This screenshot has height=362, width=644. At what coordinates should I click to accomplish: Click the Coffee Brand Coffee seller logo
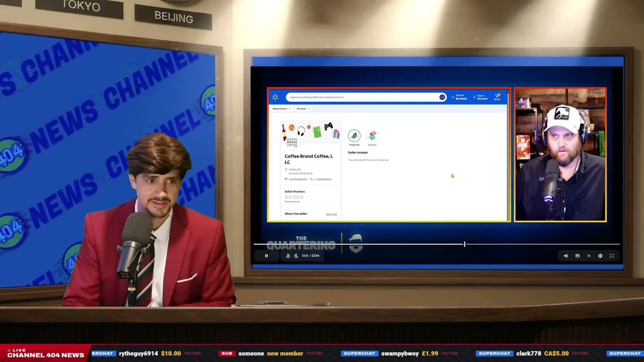tap(292, 142)
